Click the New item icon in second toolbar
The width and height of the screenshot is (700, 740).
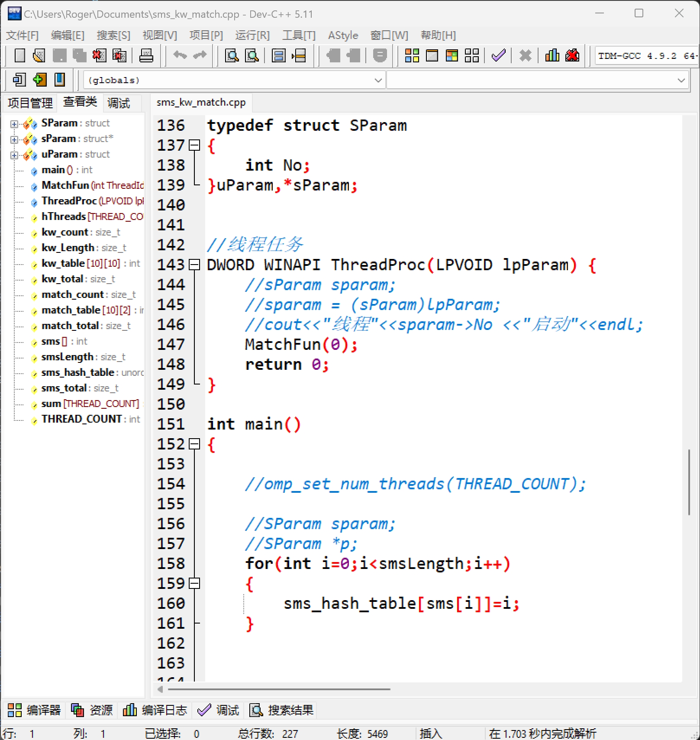pyautogui.click(x=19, y=80)
